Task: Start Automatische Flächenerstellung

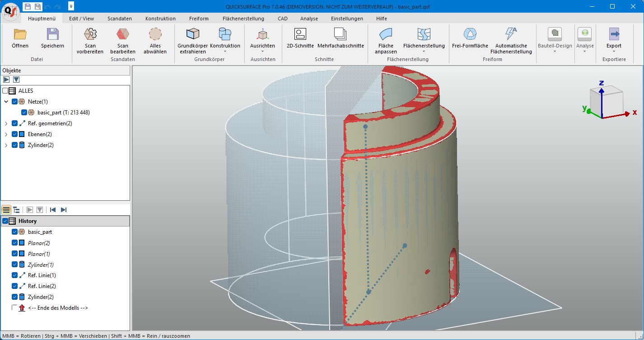Action: coord(511,34)
